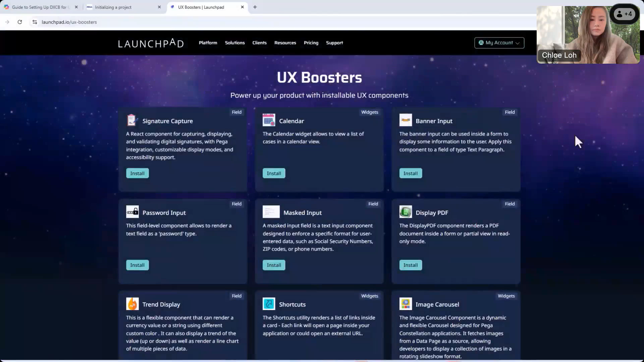The height and width of the screenshot is (362, 644).
Task: Install the Calendar widget
Action: pos(274,173)
